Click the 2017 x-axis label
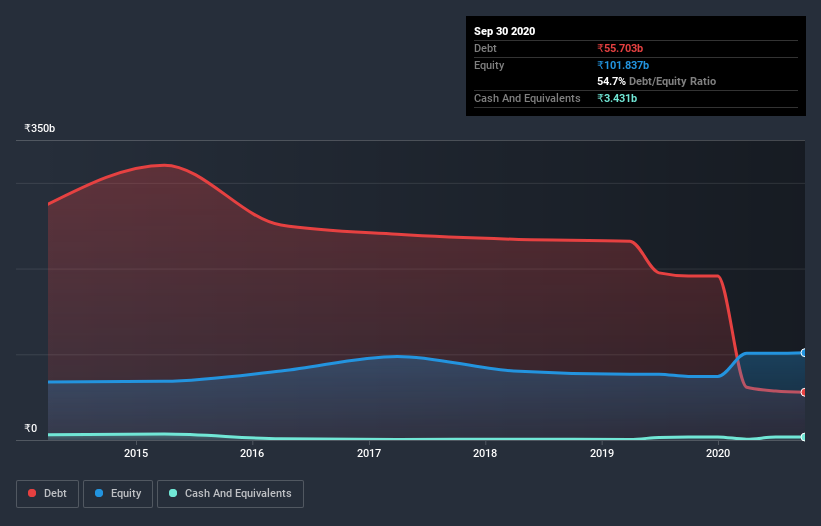The width and height of the screenshot is (821, 526). pyautogui.click(x=369, y=453)
